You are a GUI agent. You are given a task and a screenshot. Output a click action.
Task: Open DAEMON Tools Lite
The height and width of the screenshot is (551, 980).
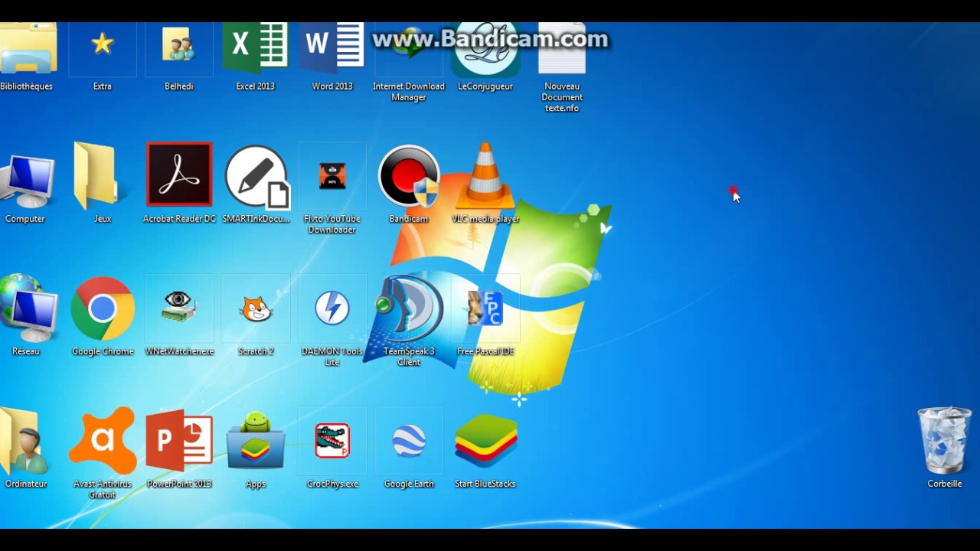click(x=332, y=308)
